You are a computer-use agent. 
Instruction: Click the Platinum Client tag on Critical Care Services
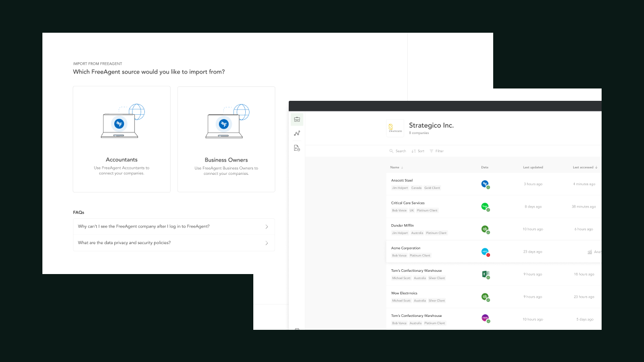(427, 211)
